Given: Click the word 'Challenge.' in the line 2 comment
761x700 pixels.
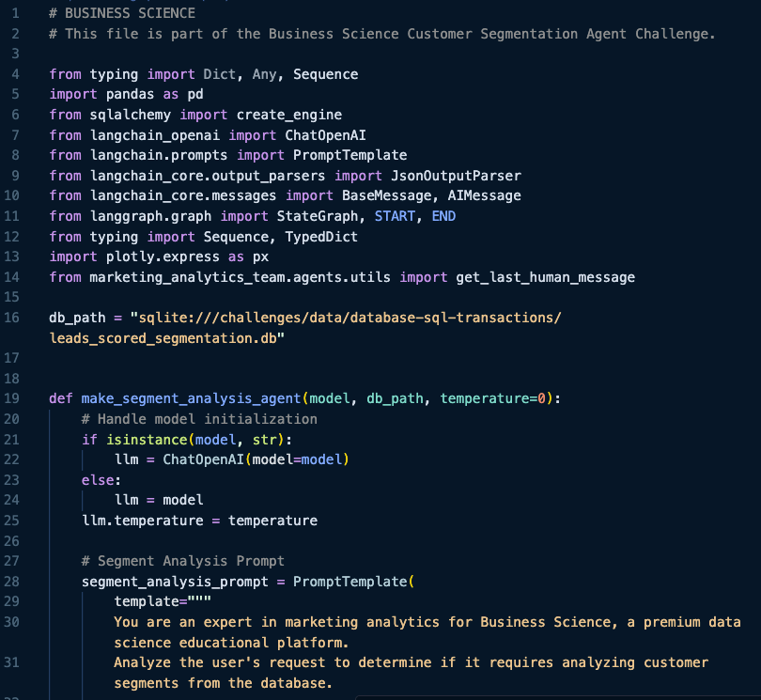Looking at the screenshot, I should point(676,34).
